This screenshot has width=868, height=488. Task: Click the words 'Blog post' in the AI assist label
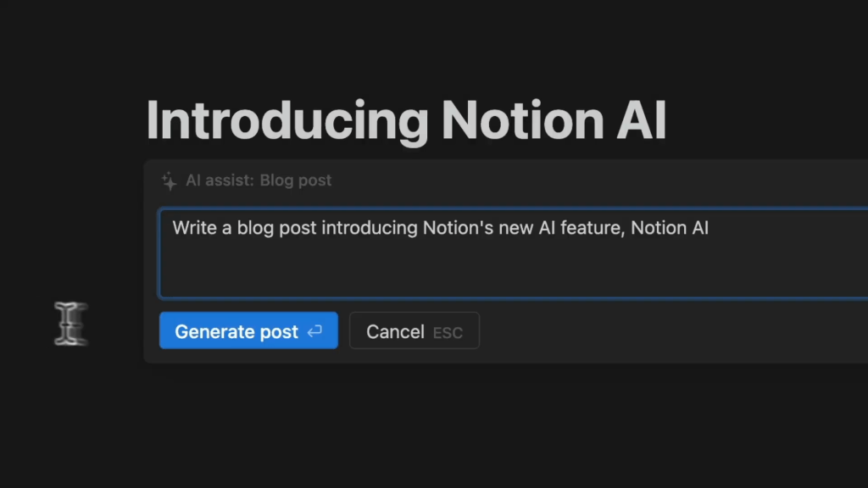coord(296,180)
